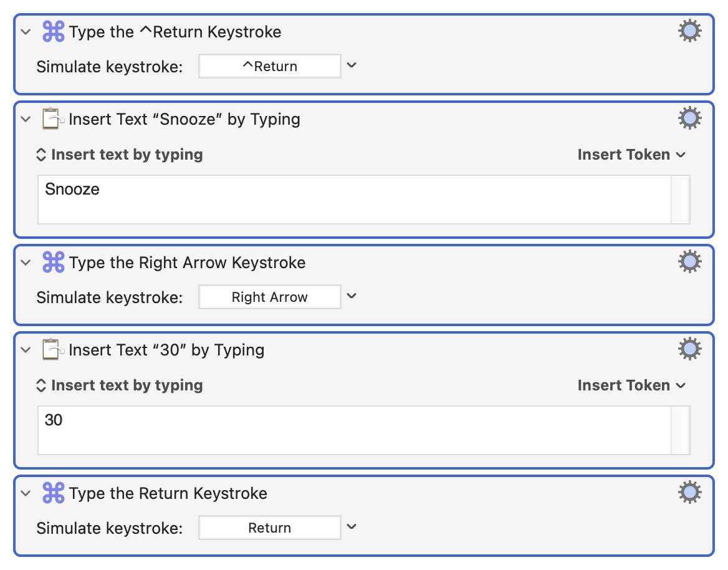Click the Return keystroke field in last action
Viewport: 728px width, 570px height.
click(269, 528)
